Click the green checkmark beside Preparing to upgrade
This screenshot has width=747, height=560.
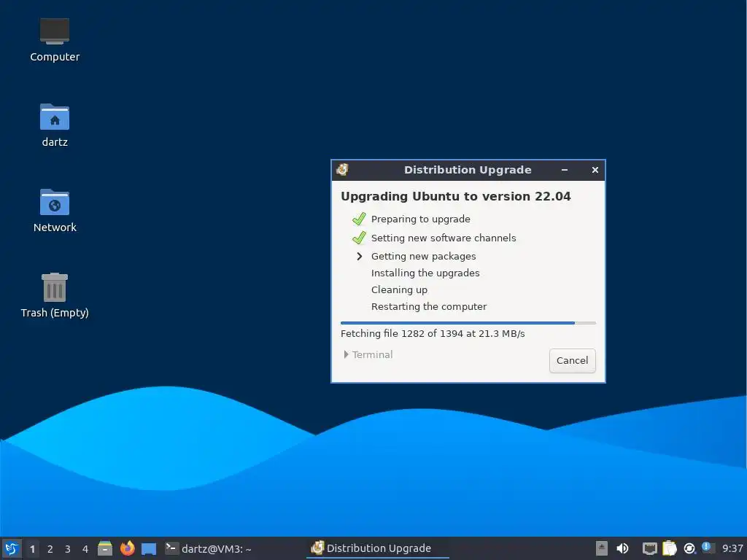[359, 219]
